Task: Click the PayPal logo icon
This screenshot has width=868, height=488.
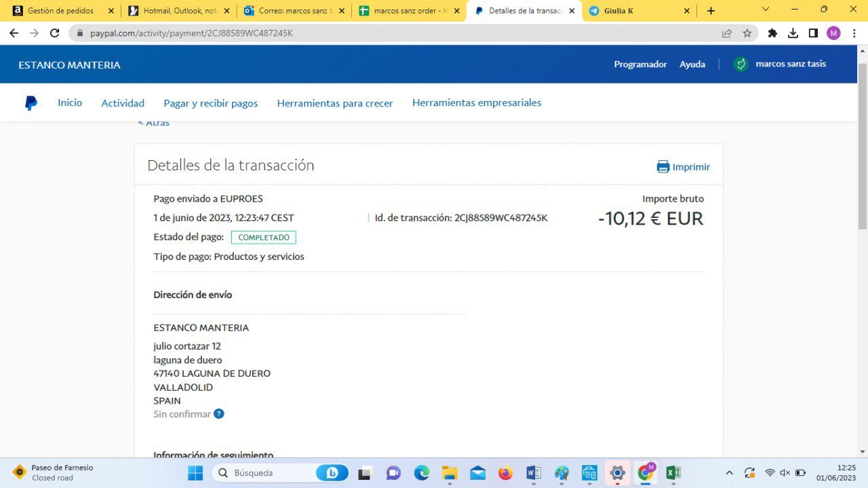Action: tap(31, 103)
